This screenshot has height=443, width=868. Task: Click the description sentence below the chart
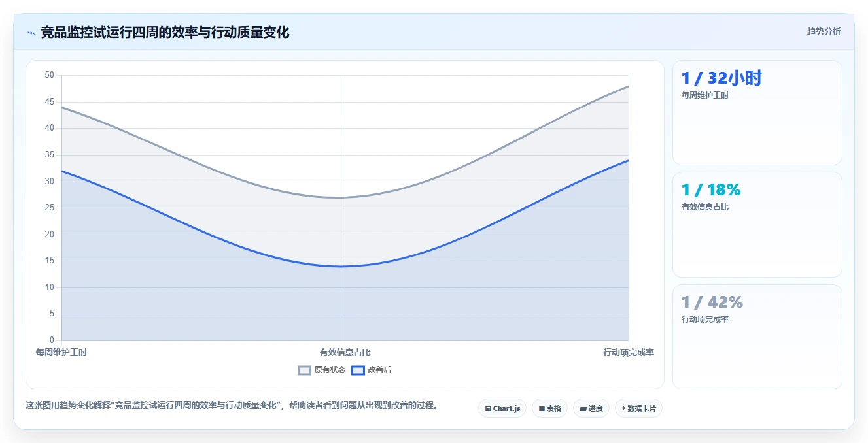[x=232, y=405]
